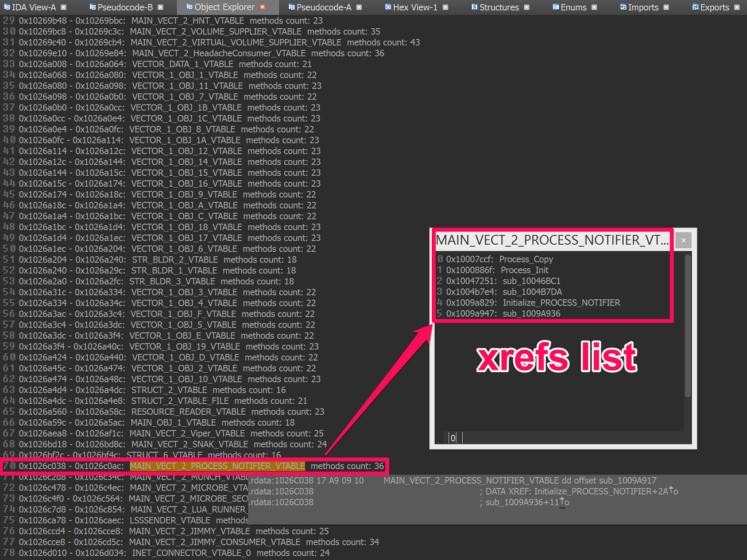Click the filter input field showing 0

coord(453,437)
